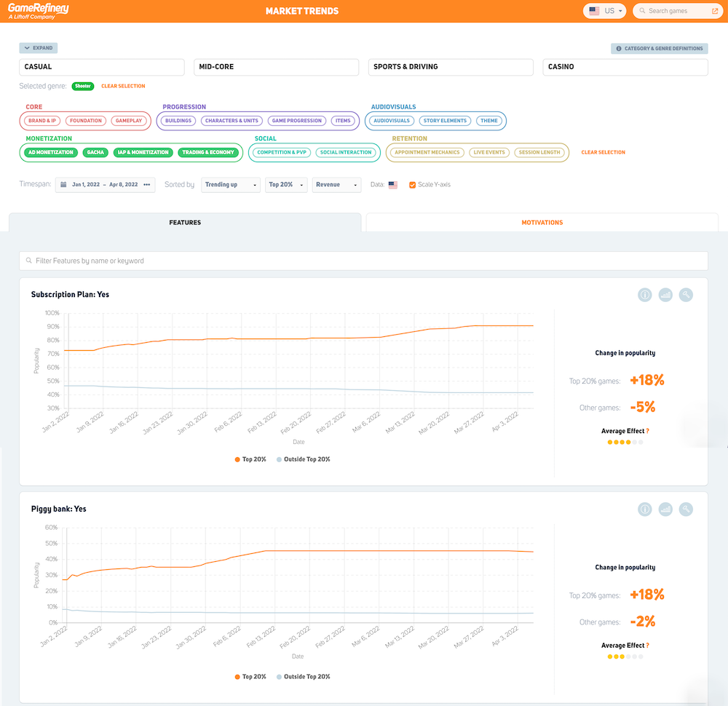The width and height of the screenshot is (728, 706).
Task: Open bar chart icon for Piggy bank
Action: 665,509
